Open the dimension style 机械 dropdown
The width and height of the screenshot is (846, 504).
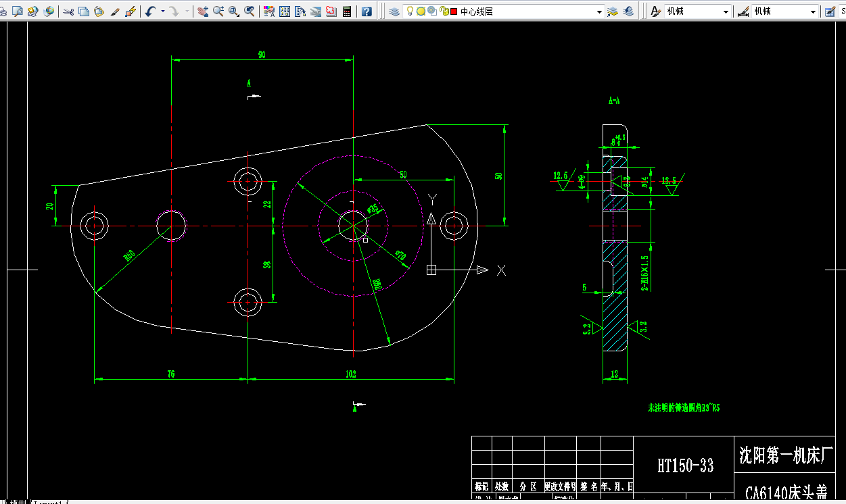click(x=814, y=11)
